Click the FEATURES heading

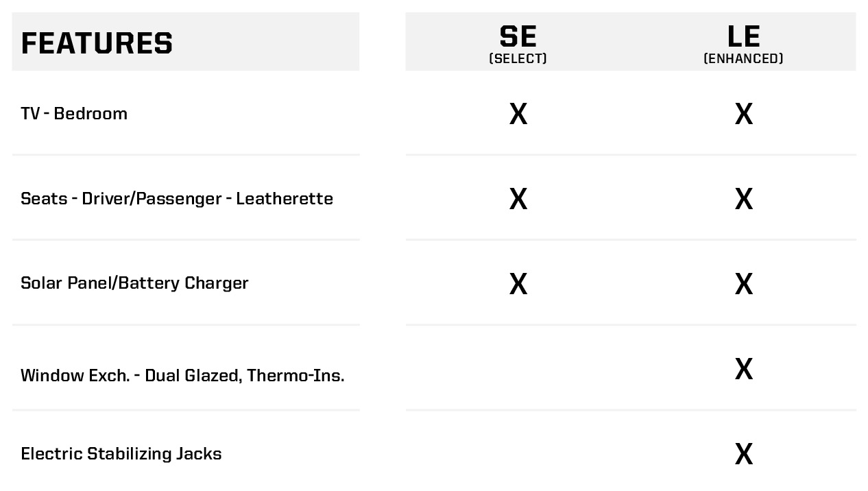(x=97, y=43)
